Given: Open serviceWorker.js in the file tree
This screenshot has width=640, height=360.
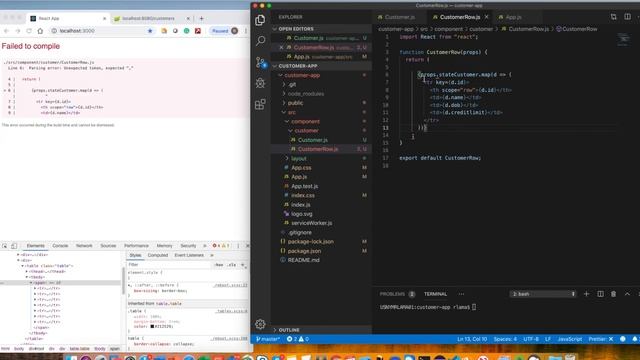Looking at the screenshot, I should 311,223.
